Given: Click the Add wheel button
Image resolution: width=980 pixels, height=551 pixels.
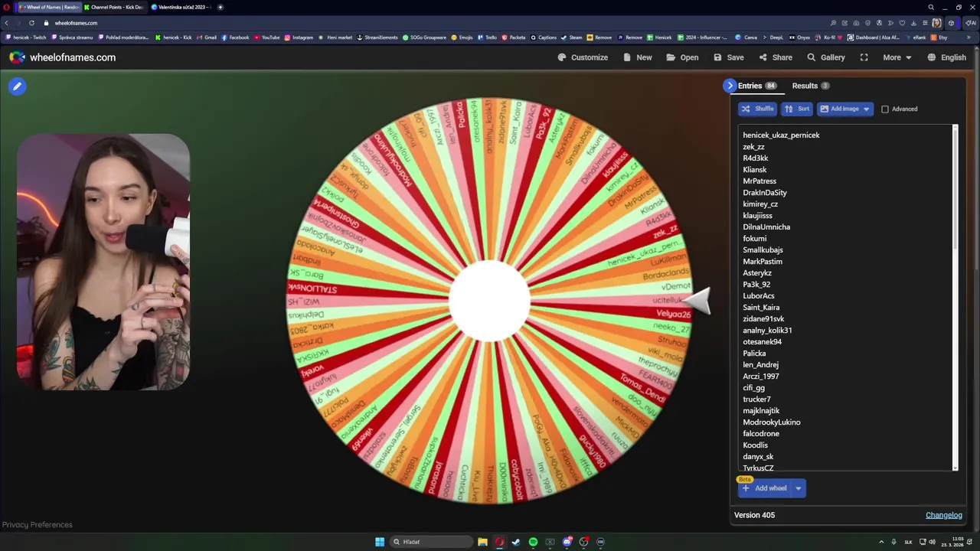Looking at the screenshot, I should (x=764, y=488).
